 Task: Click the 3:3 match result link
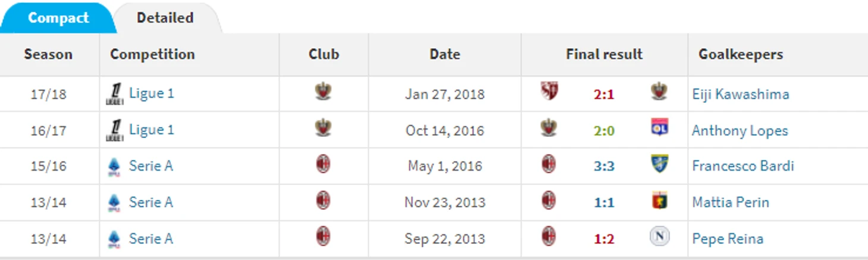click(x=603, y=167)
